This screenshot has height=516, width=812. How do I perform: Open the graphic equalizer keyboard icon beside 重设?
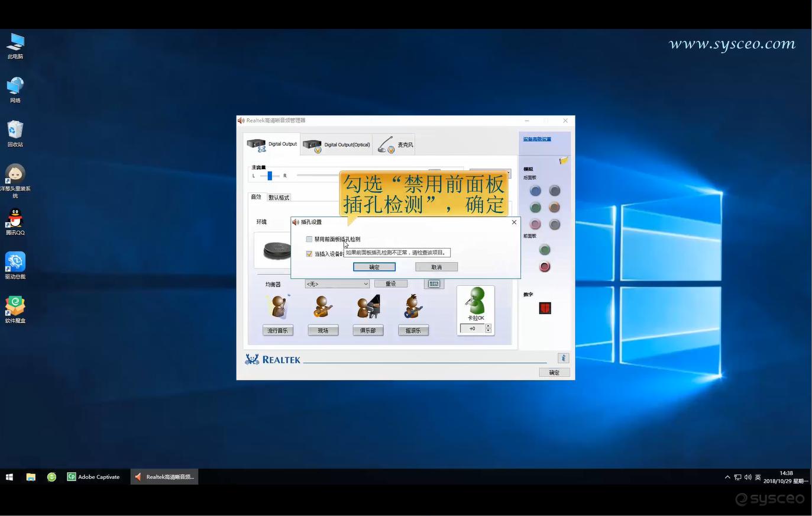pyautogui.click(x=434, y=283)
